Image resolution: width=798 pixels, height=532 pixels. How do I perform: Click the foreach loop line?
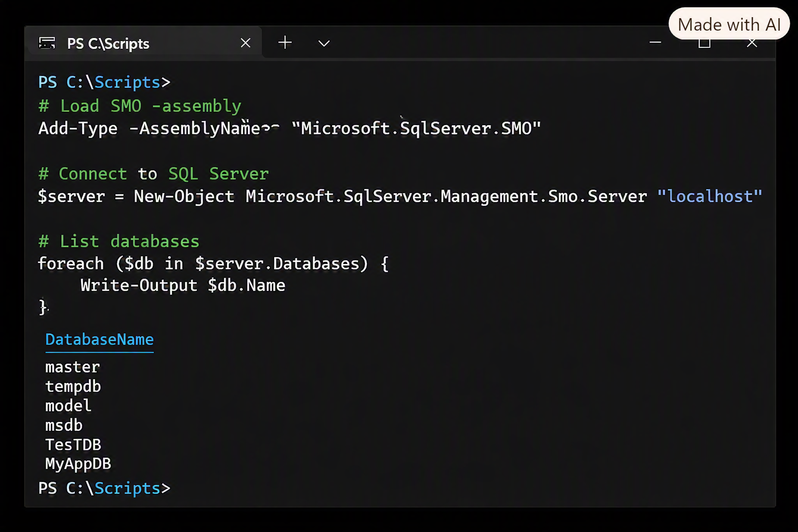tap(213, 264)
